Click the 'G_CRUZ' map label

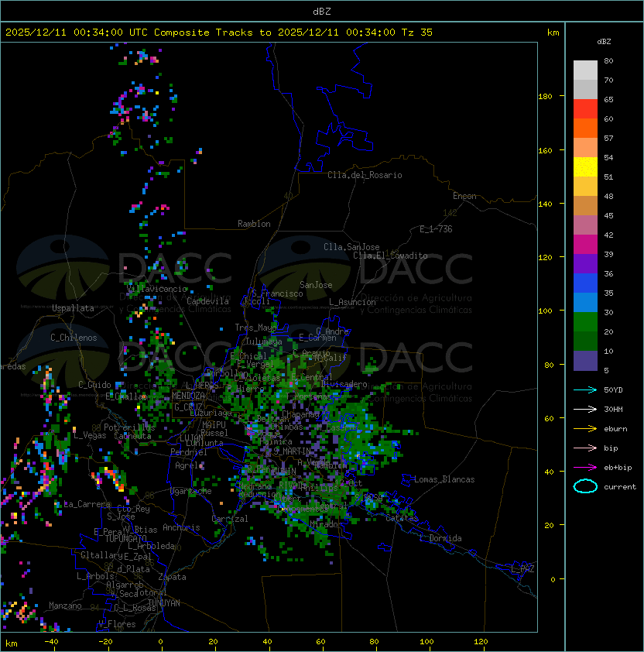coord(188,407)
